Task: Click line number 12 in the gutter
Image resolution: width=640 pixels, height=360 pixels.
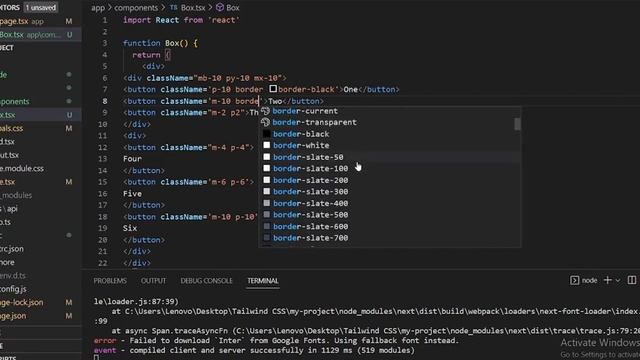Action: (102, 147)
